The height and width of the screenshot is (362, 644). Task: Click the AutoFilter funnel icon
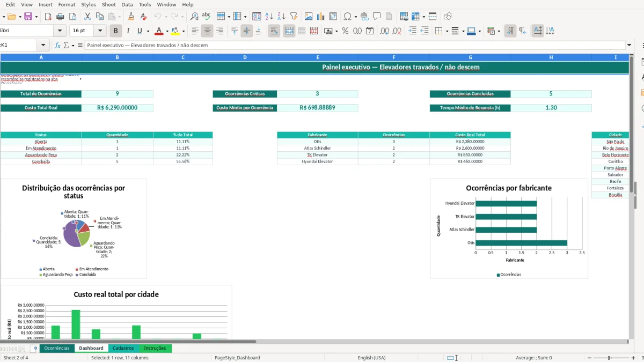click(x=294, y=17)
